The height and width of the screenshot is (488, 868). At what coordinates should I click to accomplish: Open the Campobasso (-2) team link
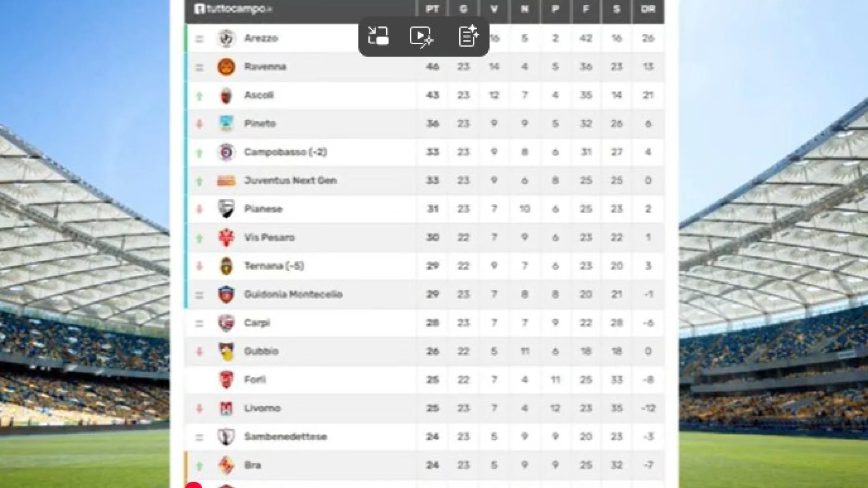(x=285, y=152)
